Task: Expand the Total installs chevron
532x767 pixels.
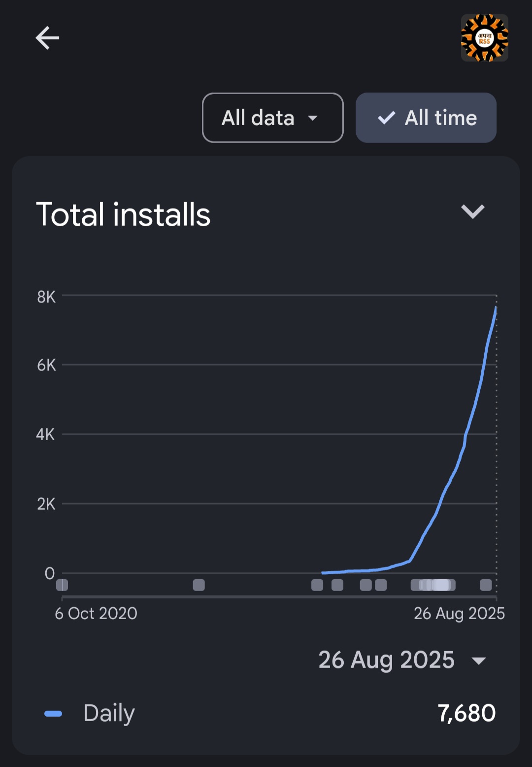Action: coord(472,211)
